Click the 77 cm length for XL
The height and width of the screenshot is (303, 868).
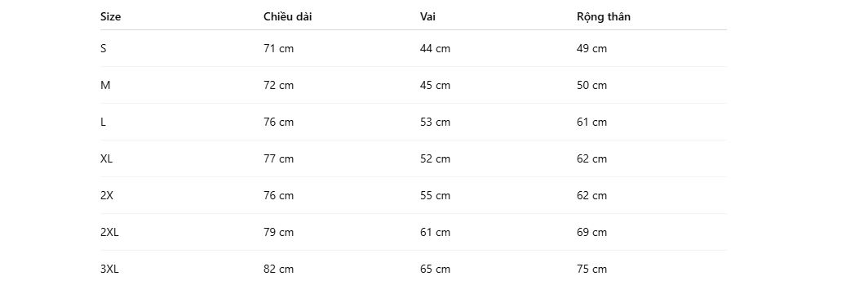[278, 158]
